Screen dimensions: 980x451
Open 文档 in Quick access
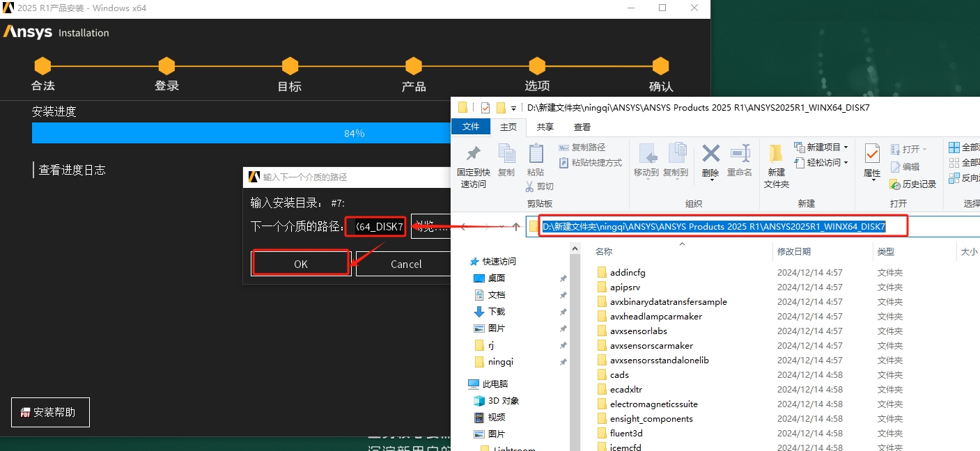click(x=490, y=295)
